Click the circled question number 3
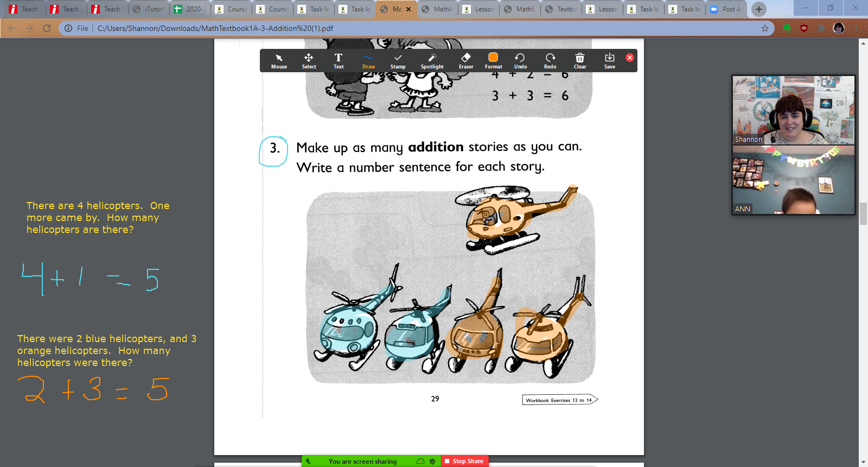Image resolution: width=868 pixels, height=467 pixels. coord(274,150)
